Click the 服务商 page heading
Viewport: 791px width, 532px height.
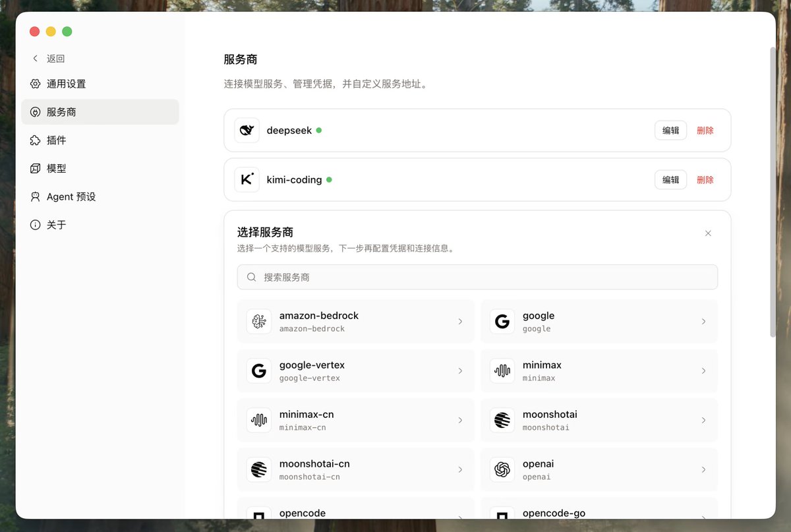[x=241, y=59]
